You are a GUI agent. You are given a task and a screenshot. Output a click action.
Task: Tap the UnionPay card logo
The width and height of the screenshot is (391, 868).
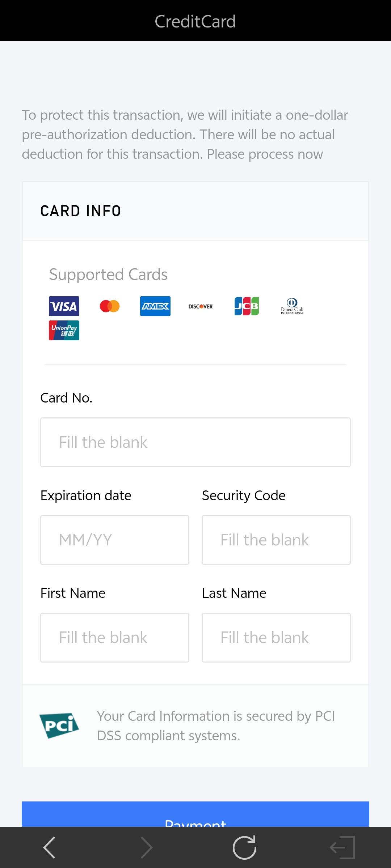tap(64, 331)
